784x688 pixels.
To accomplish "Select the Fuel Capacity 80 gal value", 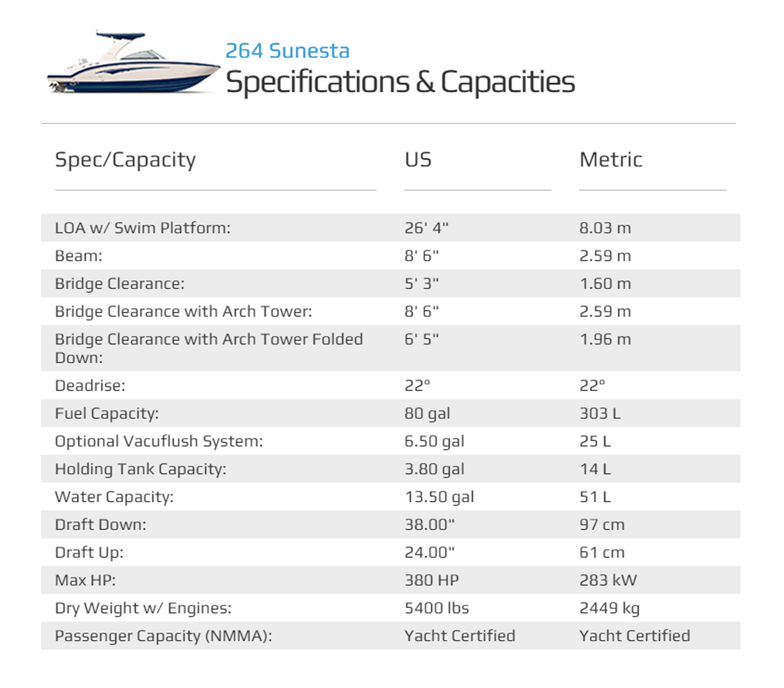I will pos(427,414).
